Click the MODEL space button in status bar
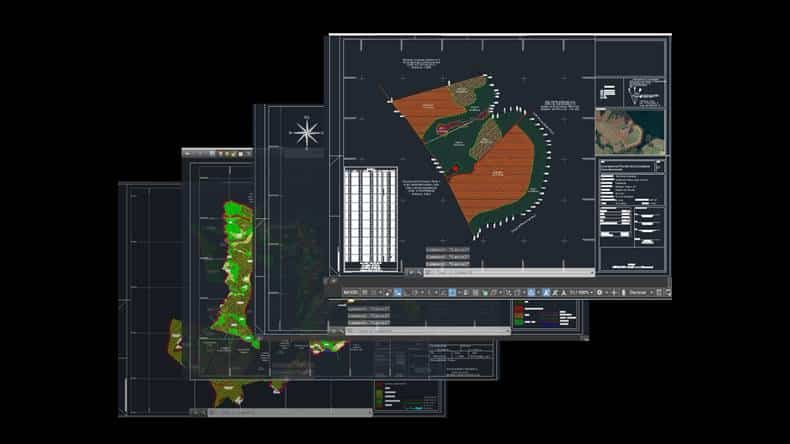The image size is (790, 444). 351,292
